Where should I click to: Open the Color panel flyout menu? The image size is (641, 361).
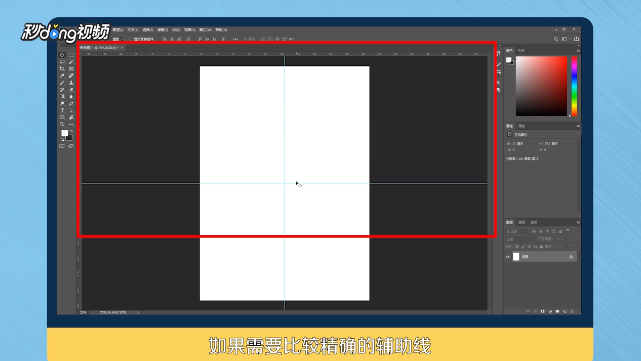[578, 51]
